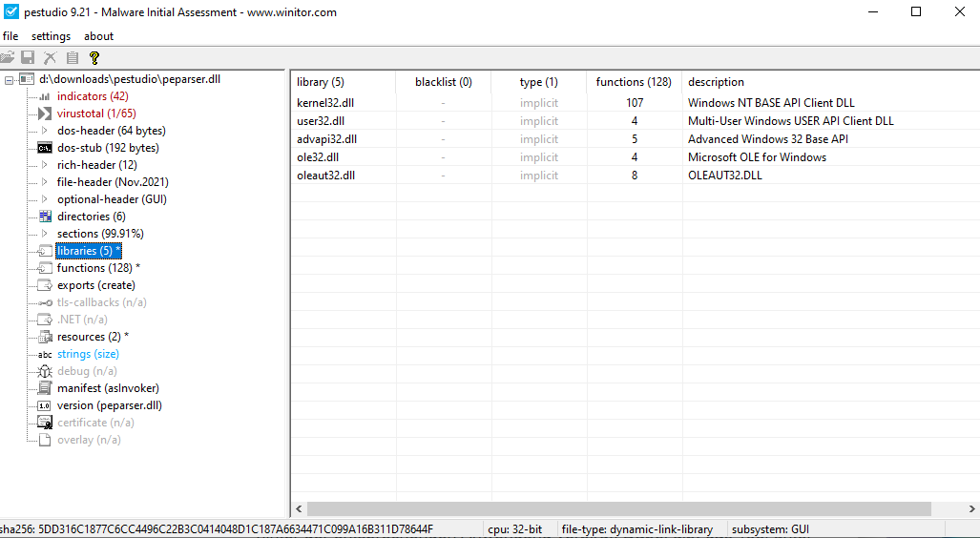Open the file menu

click(x=10, y=36)
